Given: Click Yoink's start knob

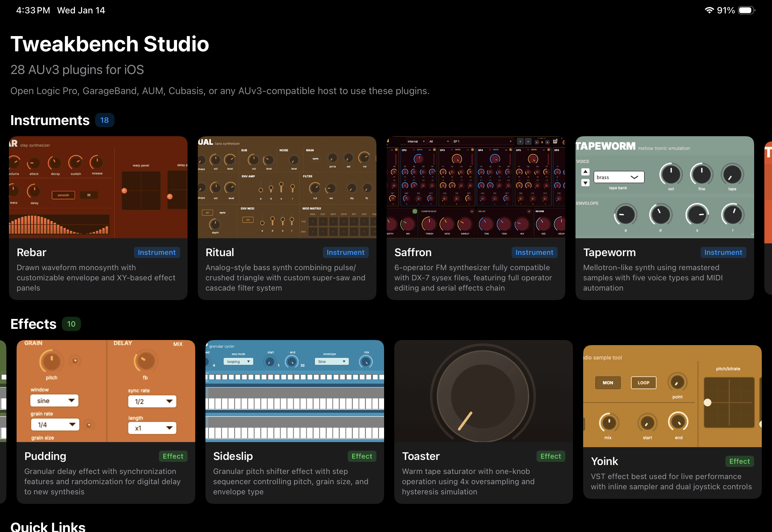Looking at the screenshot, I should tap(647, 423).
